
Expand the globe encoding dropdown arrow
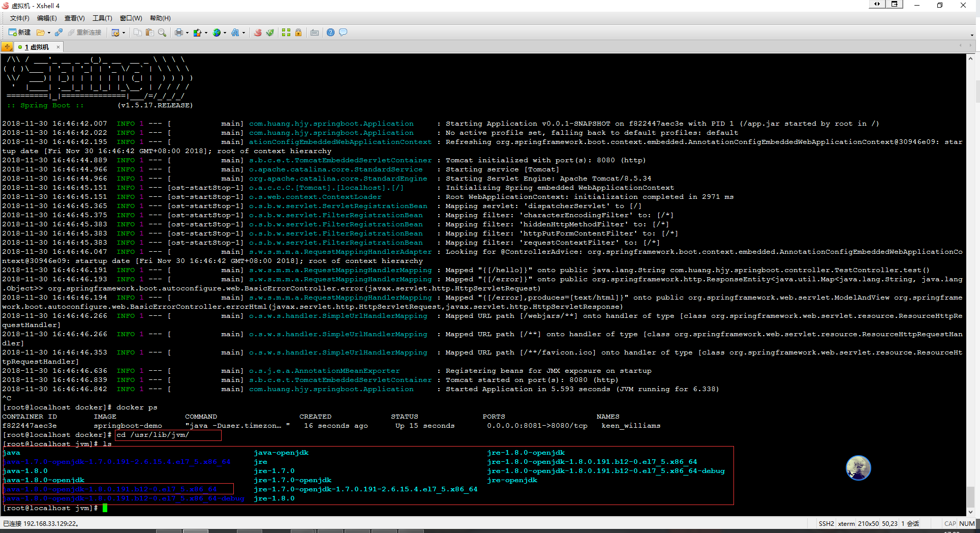pos(225,33)
